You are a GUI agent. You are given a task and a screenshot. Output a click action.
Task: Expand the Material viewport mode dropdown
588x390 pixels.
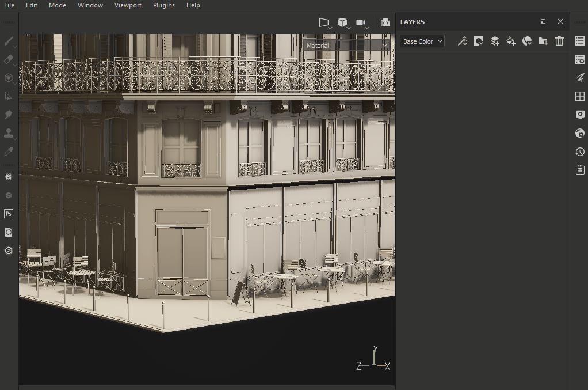point(347,45)
